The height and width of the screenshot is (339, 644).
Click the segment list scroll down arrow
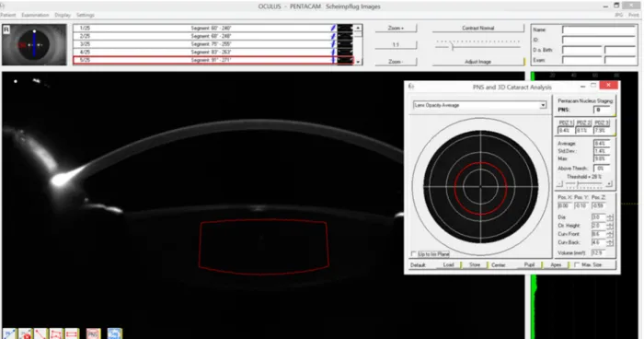click(x=358, y=62)
